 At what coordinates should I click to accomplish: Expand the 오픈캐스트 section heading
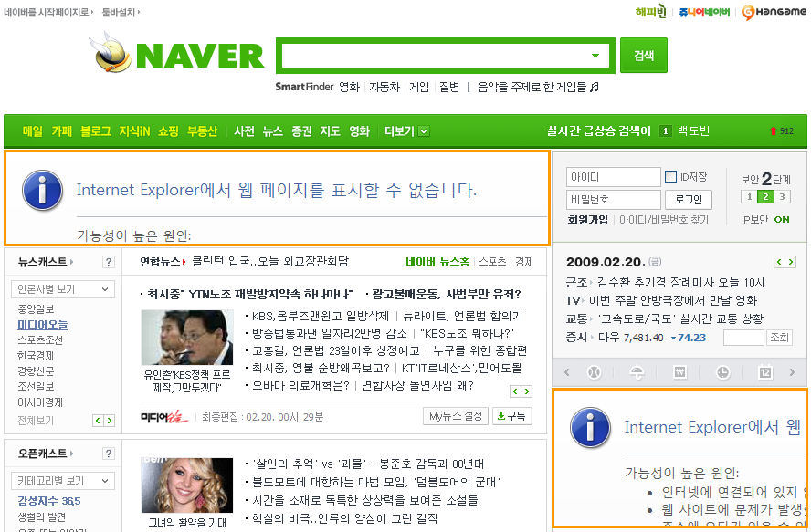[x=46, y=454]
